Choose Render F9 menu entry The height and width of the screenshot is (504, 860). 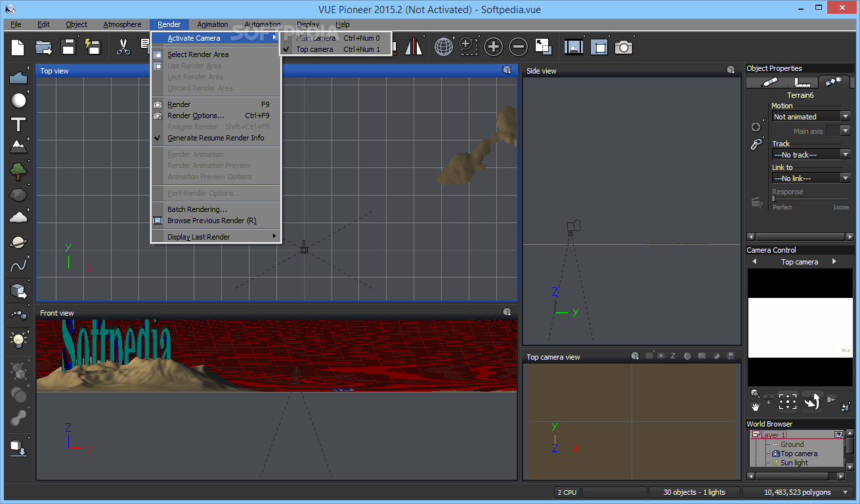(216, 104)
